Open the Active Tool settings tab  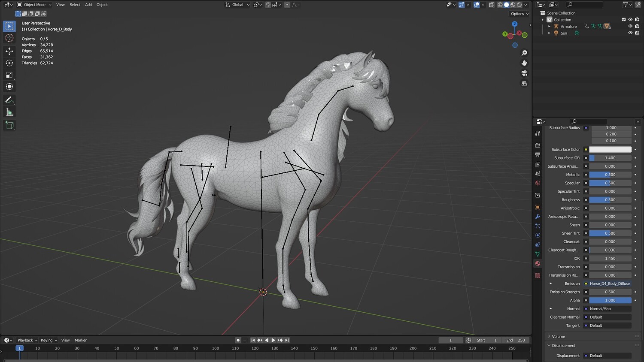[x=538, y=134]
